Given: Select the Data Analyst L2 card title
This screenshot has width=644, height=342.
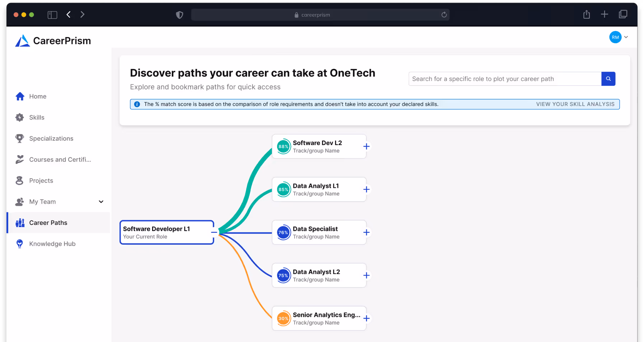Looking at the screenshot, I should (316, 272).
